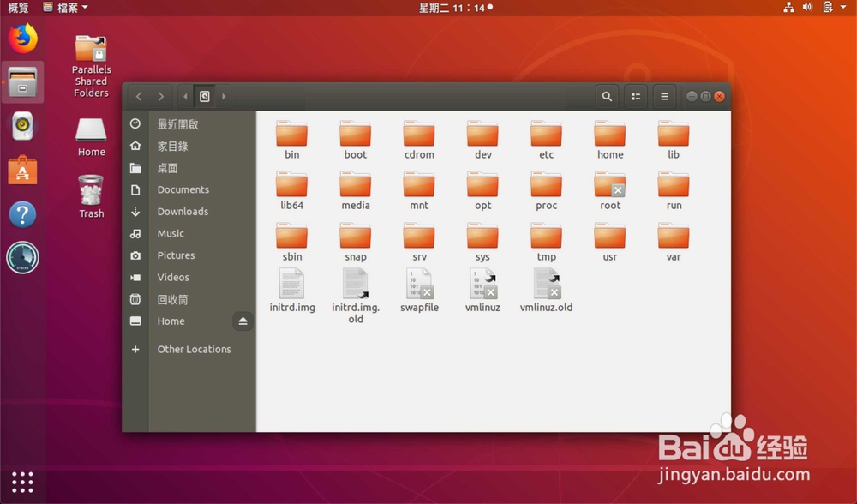The width and height of the screenshot is (857, 504).
Task: Select the Trash desktop icon
Action: (92, 197)
